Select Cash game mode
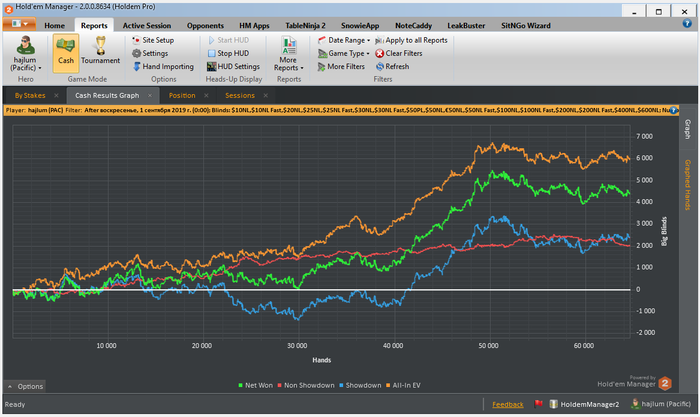This screenshot has width=700, height=417. [66, 50]
